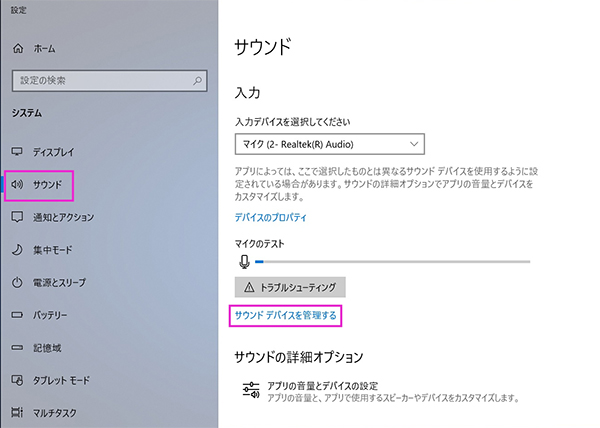
Task: Click the Sound speaker icon
Action: point(17,185)
